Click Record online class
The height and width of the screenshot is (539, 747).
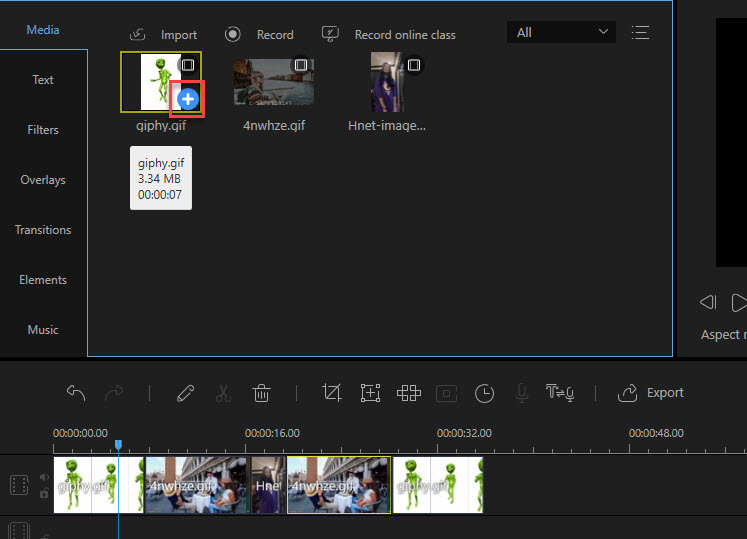389,35
